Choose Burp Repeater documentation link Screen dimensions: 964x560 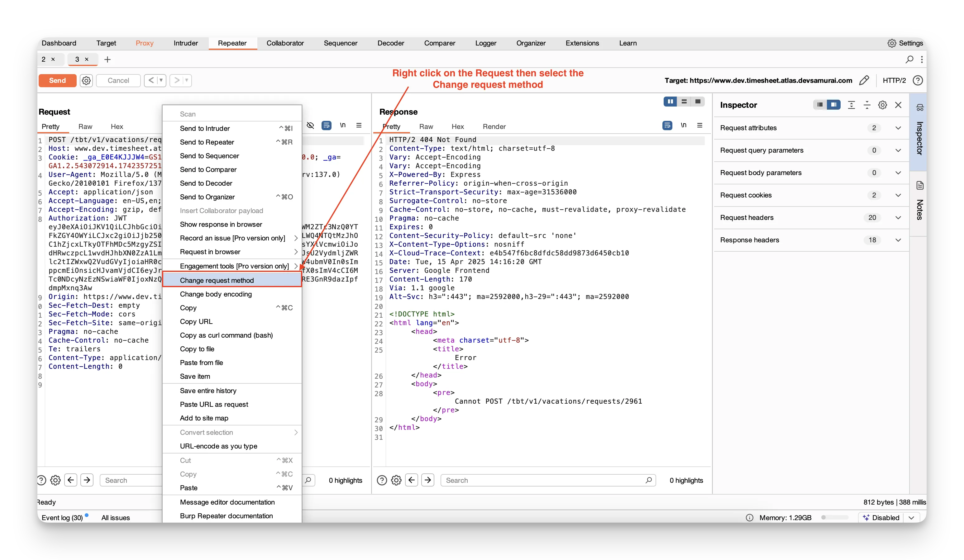click(232, 516)
